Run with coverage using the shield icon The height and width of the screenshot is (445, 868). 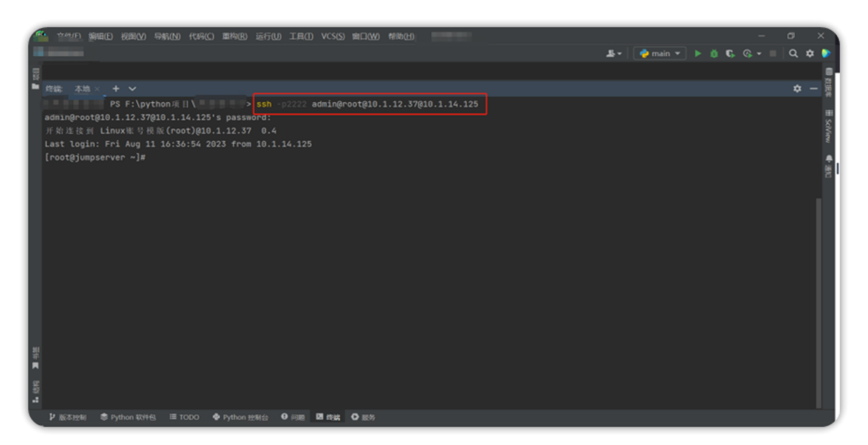click(x=730, y=54)
